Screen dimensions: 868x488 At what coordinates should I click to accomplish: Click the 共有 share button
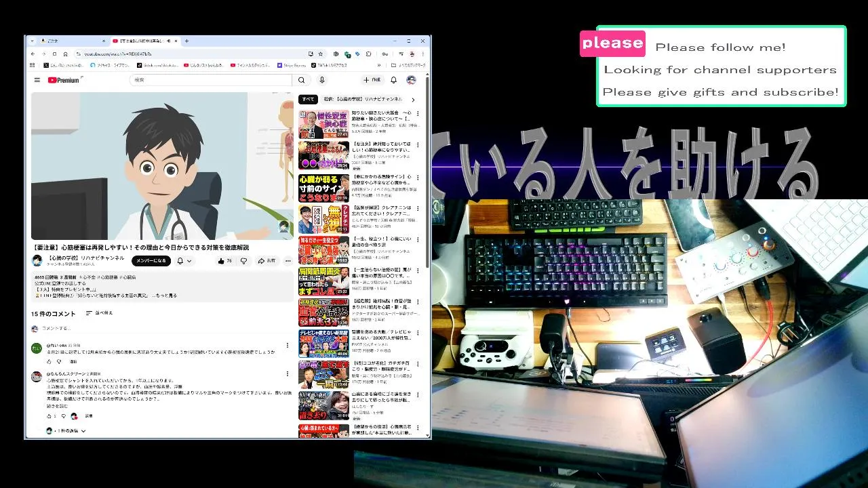click(x=267, y=261)
